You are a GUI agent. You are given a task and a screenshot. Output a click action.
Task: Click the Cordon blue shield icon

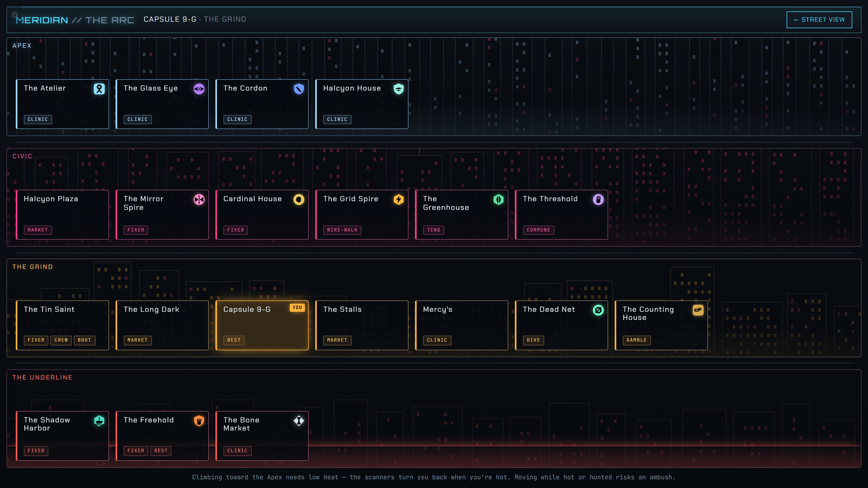click(x=299, y=89)
